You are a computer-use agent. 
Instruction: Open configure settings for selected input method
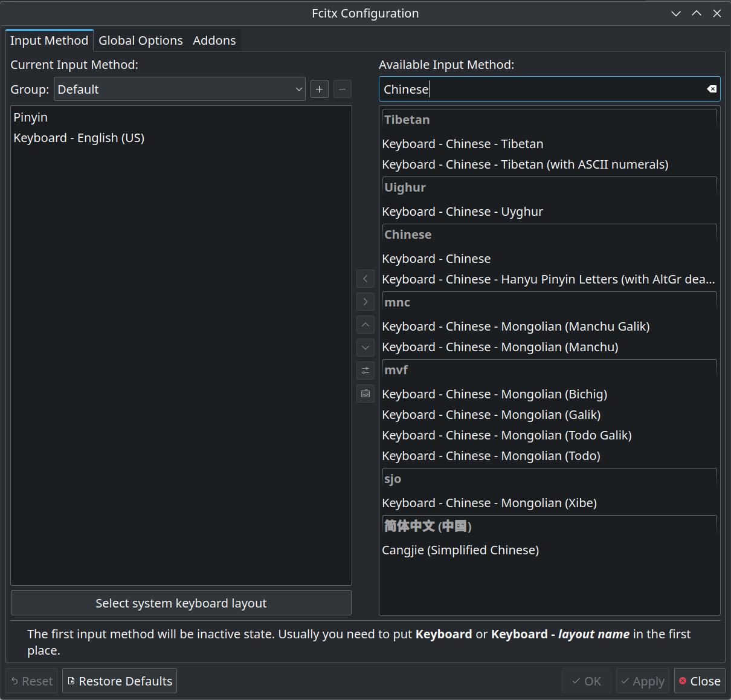365,371
